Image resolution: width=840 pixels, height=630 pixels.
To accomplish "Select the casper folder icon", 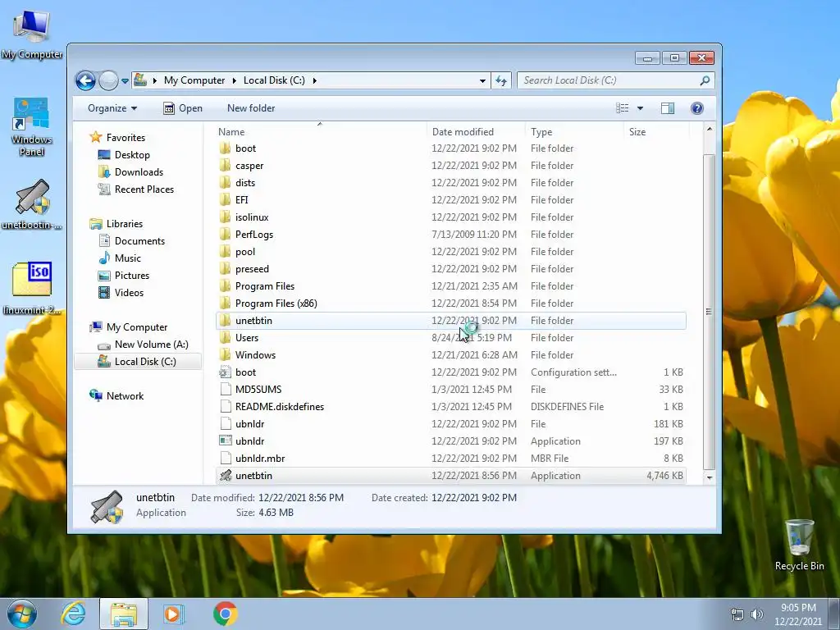I will pyautogui.click(x=226, y=166).
